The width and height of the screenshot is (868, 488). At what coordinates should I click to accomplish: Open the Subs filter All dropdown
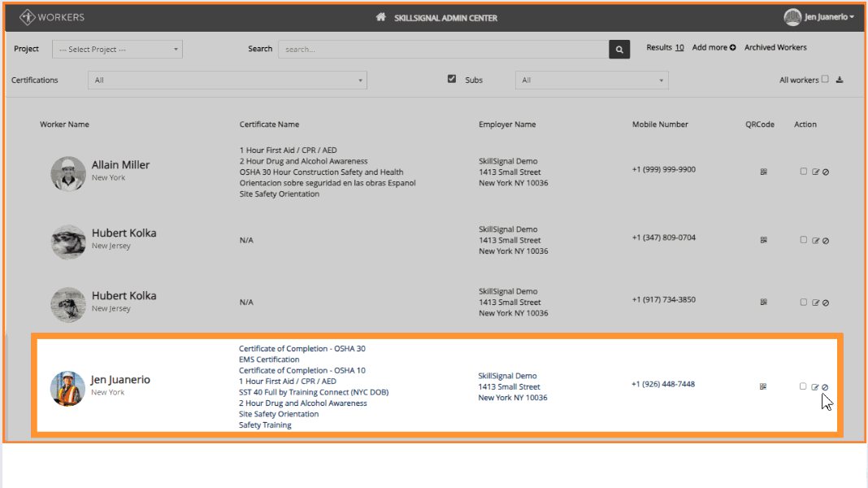[592, 81]
